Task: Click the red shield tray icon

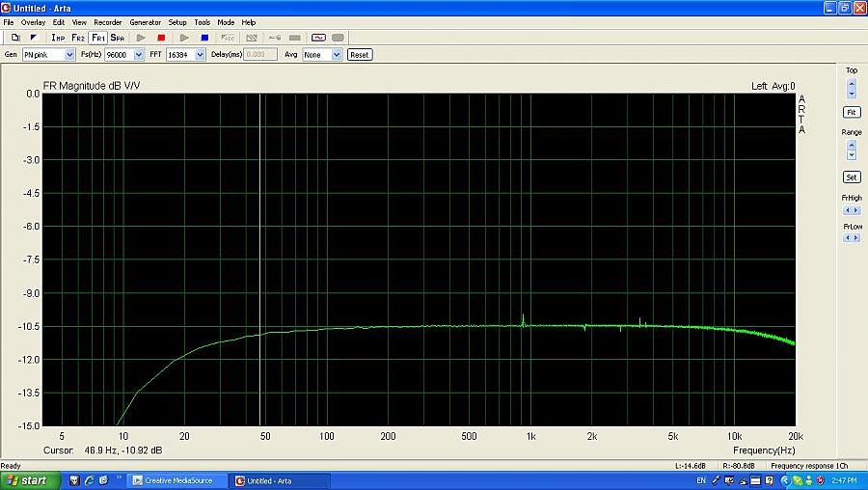Action: pyautogui.click(x=821, y=480)
